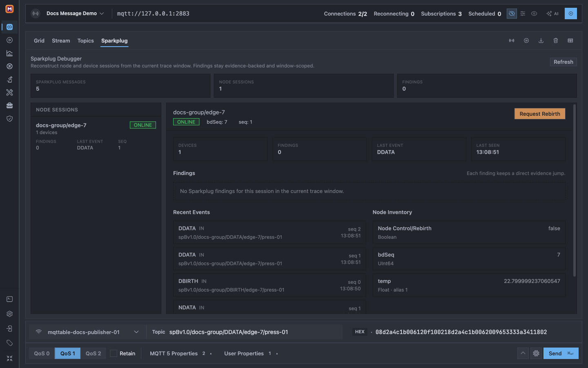Image resolution: width=588 pixels, height=368 pixels.
Task: Click the sign-in arrow sidebar icon
Action: click(x=9, y=329)
